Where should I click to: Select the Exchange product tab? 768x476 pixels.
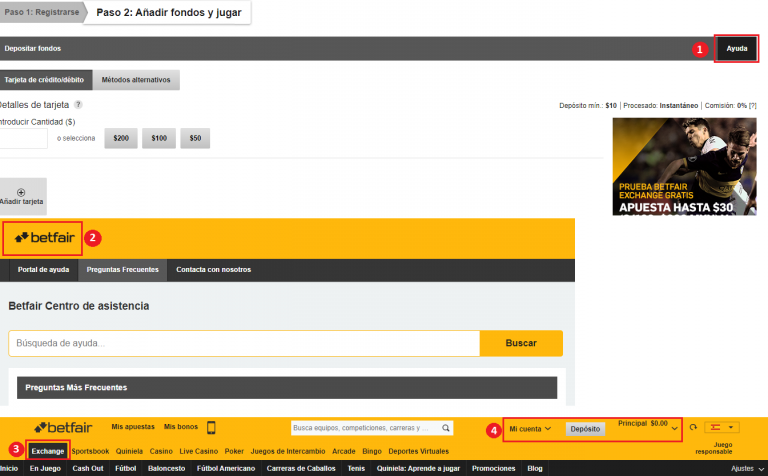48,452
